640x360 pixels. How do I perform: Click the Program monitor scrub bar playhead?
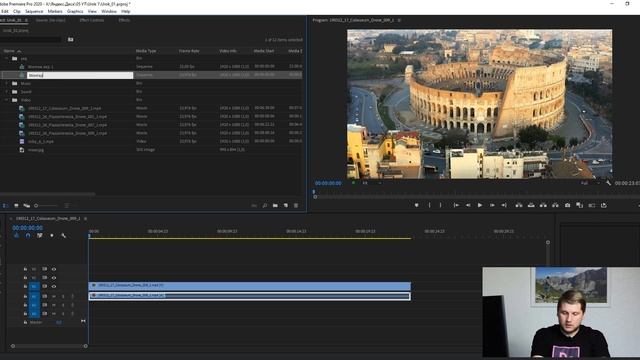pos(314,192)
